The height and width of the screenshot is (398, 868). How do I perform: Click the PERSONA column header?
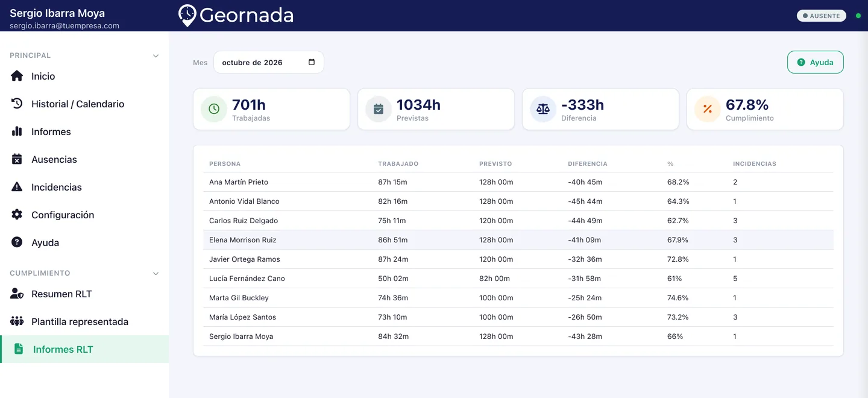click(225, 164)
